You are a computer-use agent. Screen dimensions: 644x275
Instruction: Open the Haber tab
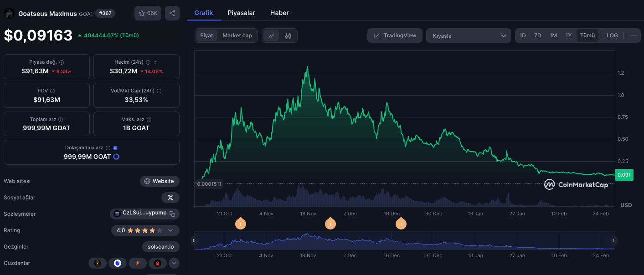(279, 13)
